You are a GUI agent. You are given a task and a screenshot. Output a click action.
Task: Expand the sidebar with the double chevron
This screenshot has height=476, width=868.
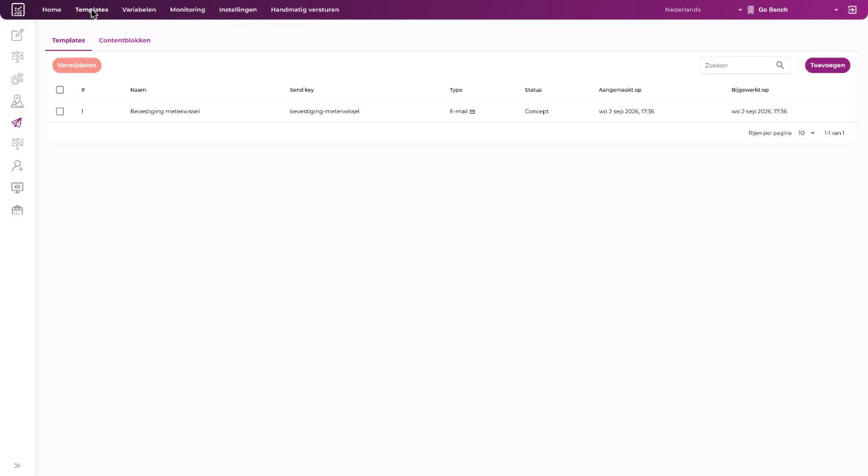pos(17,466)
